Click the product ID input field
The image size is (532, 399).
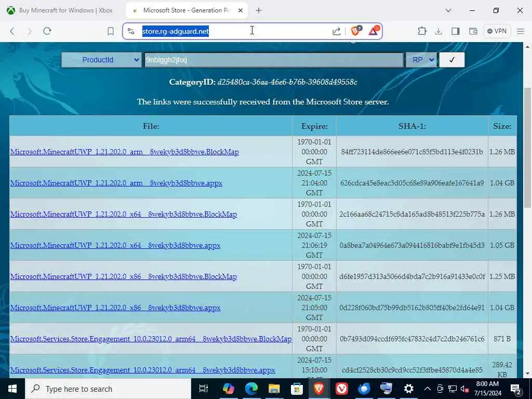[274, 60]
